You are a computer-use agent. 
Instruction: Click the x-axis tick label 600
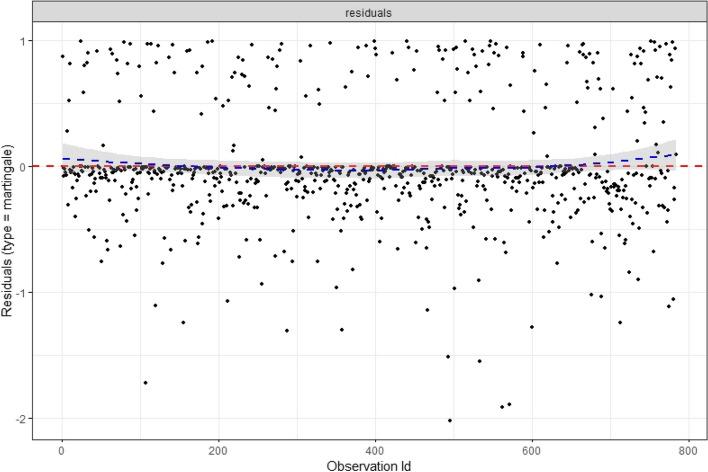532,449
